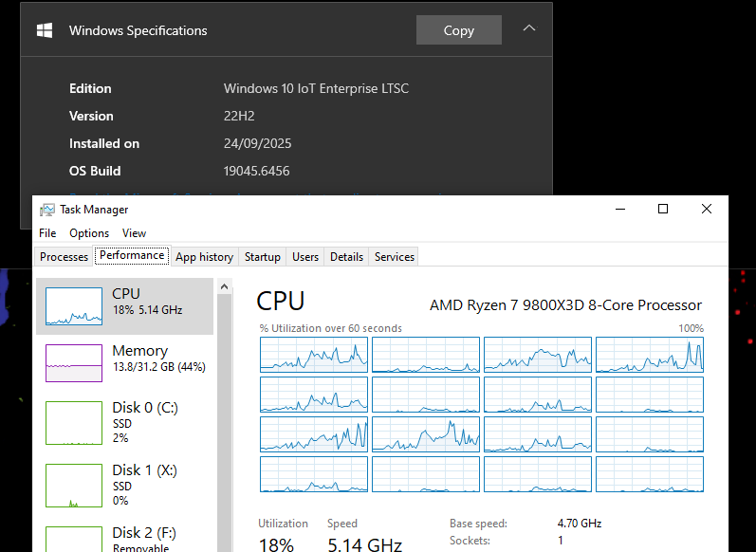
Task: Click the 'Version' label in Windows Specifications
Action: (x=91, y=116)
